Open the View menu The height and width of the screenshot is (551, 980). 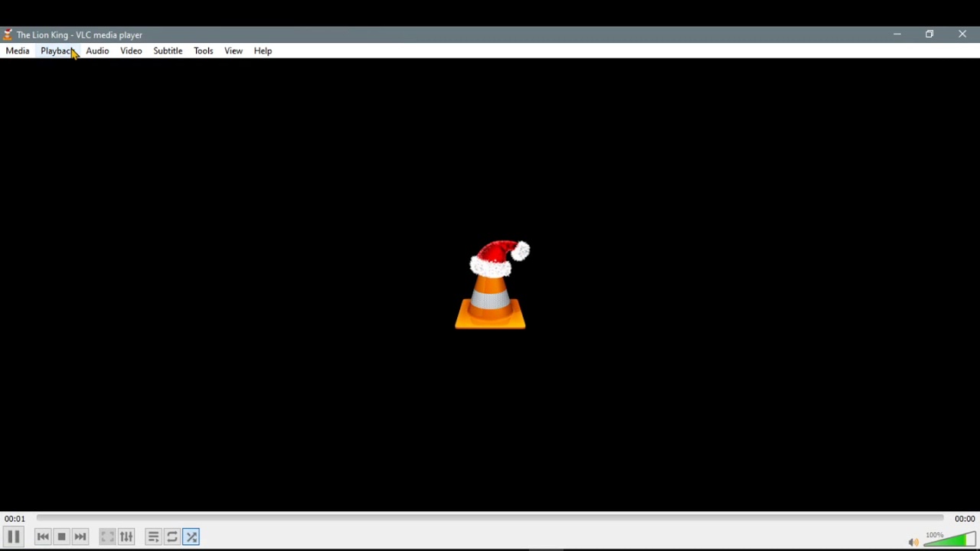(234, 51)
